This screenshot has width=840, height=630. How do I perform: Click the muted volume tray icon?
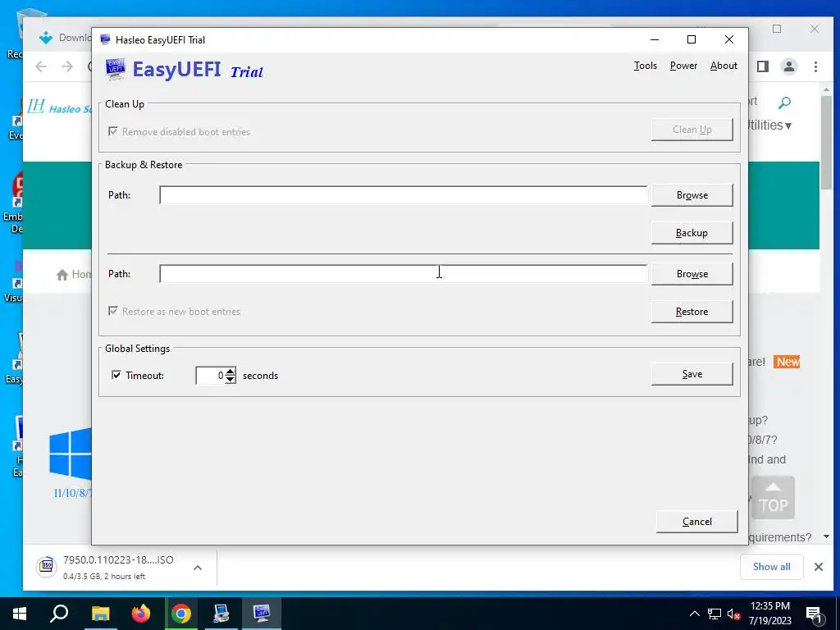click(x=733, y=614)
